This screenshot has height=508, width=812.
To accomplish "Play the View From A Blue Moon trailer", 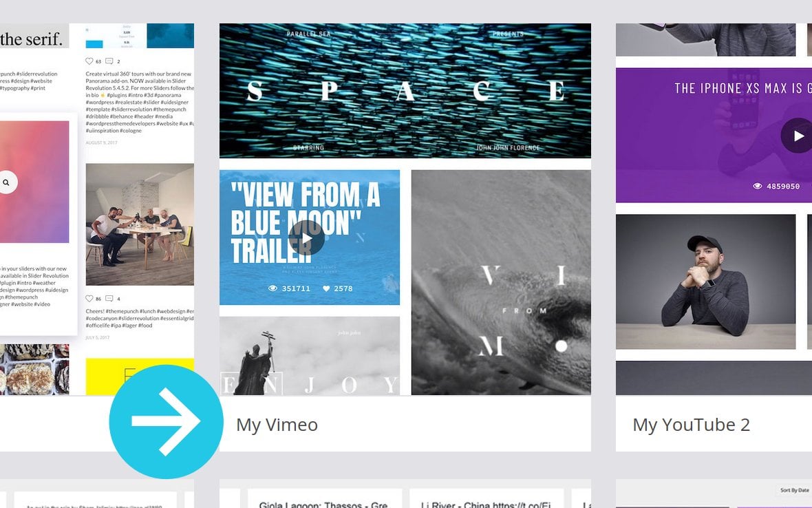I will pos(307,238).
